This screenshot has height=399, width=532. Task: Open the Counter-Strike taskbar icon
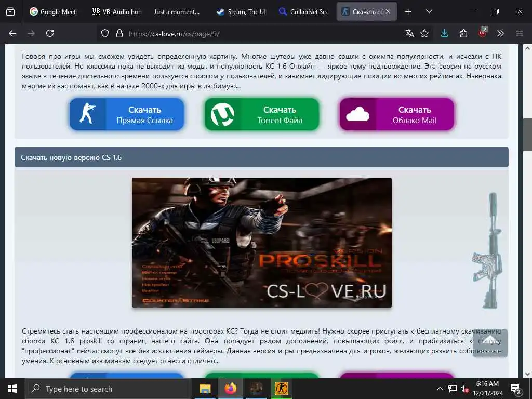tap(281, 389)
